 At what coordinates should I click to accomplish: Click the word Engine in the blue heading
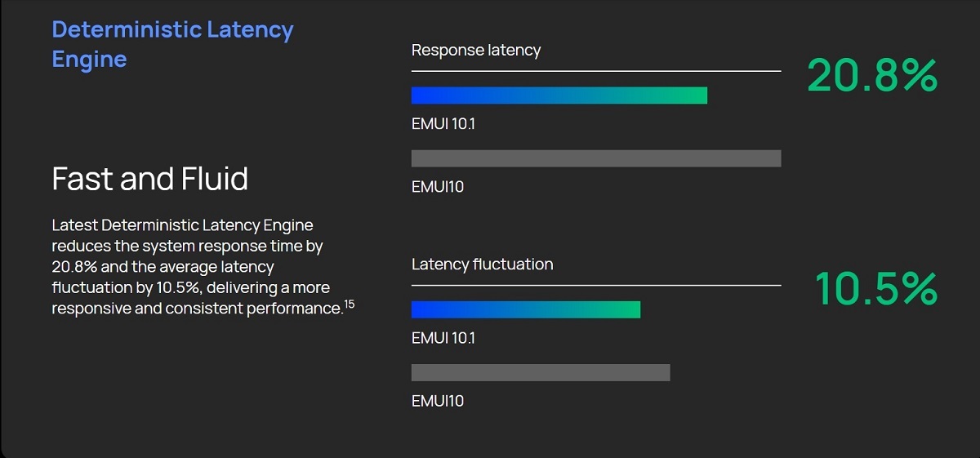pyautogui.click(x=89, y=60)
